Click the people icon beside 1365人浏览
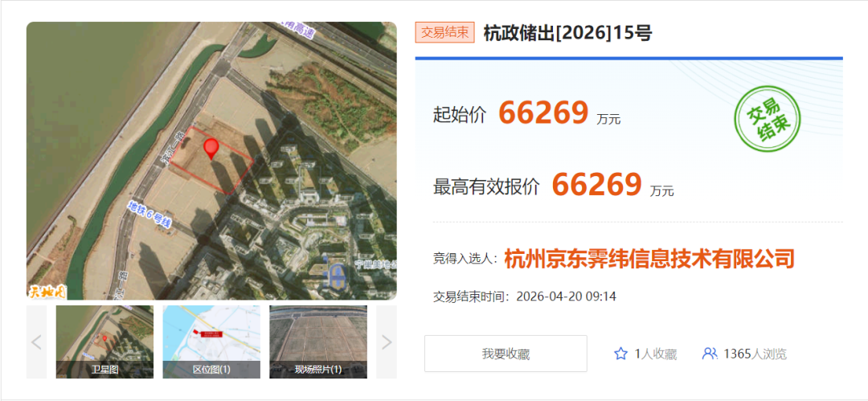868x401 pixels. click(x=710, y=354)
